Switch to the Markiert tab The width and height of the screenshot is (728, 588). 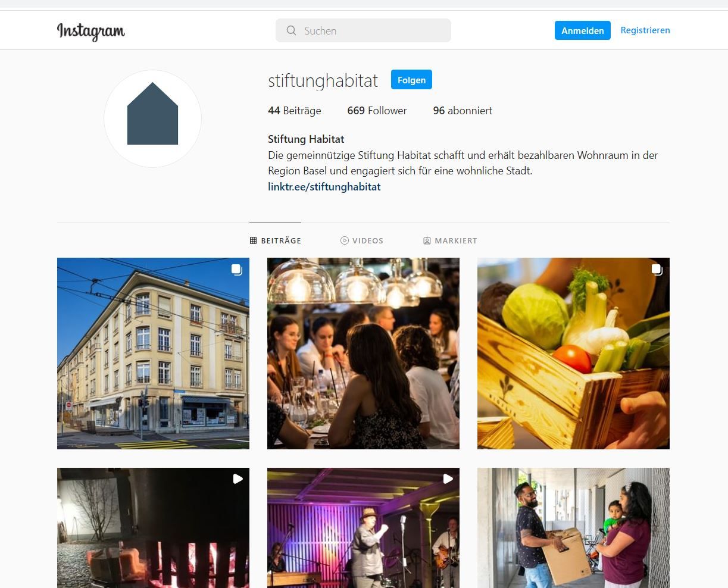(450, 240)
